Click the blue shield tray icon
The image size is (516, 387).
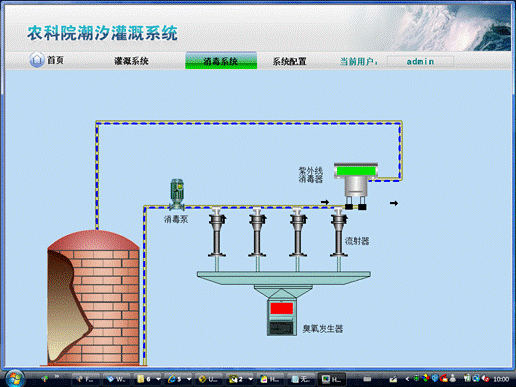point(435,378)
